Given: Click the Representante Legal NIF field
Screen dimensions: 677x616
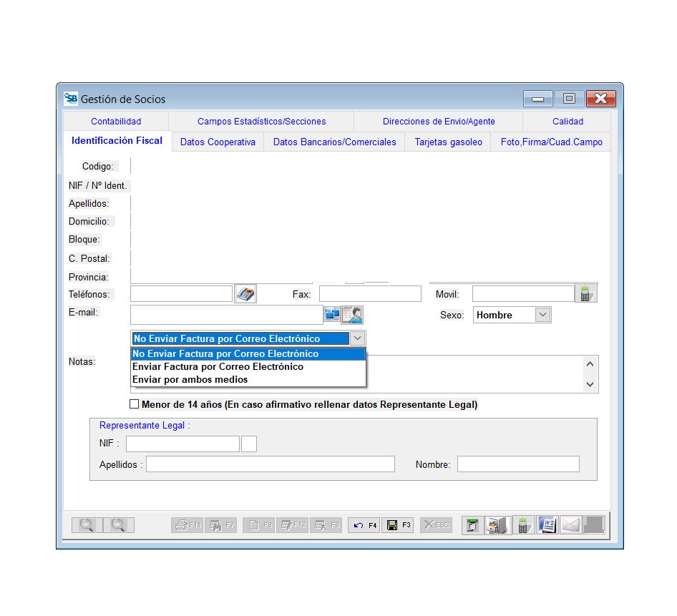Looking at the screenshot, I should [182, 444].
